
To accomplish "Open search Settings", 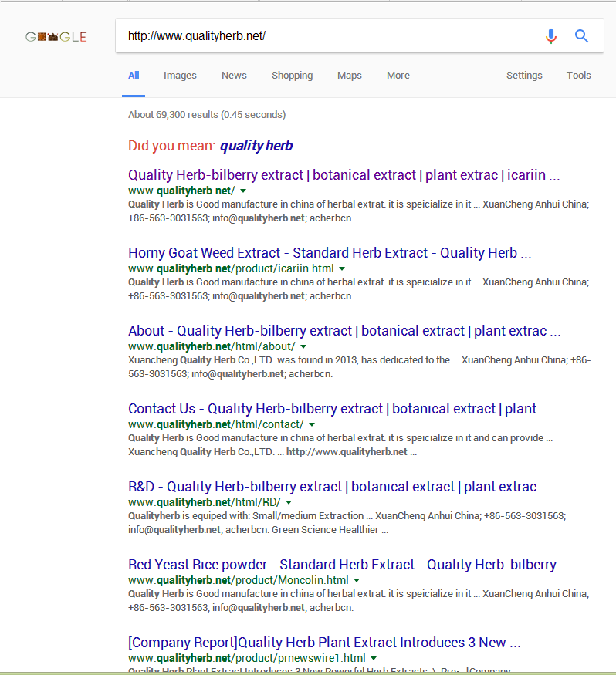I will 524,76.
